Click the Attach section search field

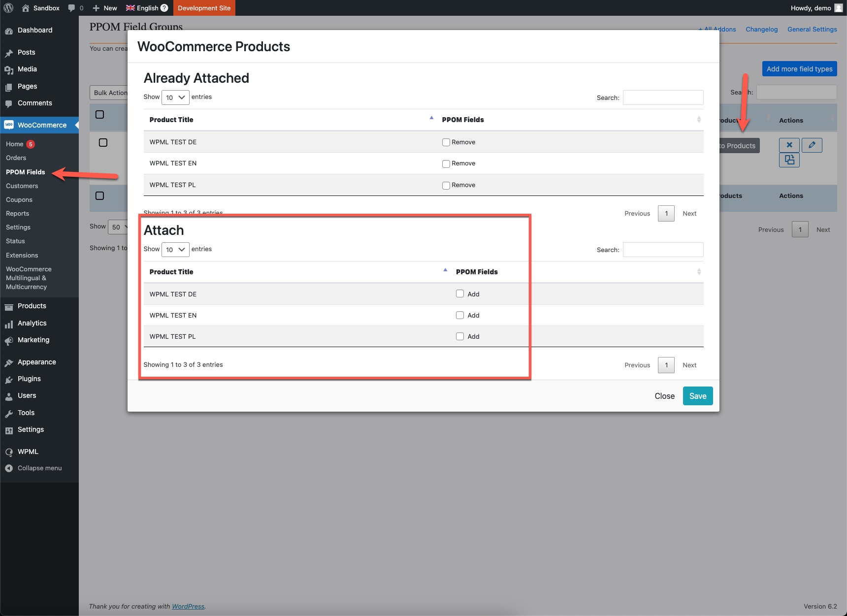663,250
